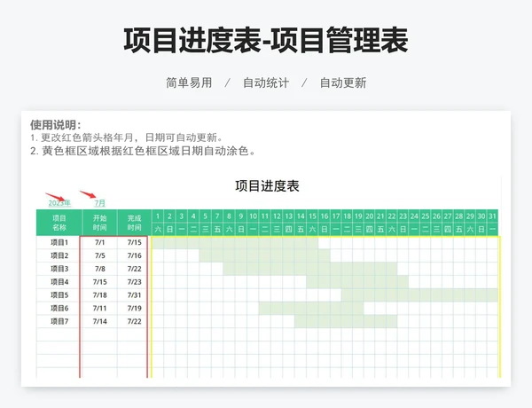Click the weekday cell below day 27

(x=448, y=229)
